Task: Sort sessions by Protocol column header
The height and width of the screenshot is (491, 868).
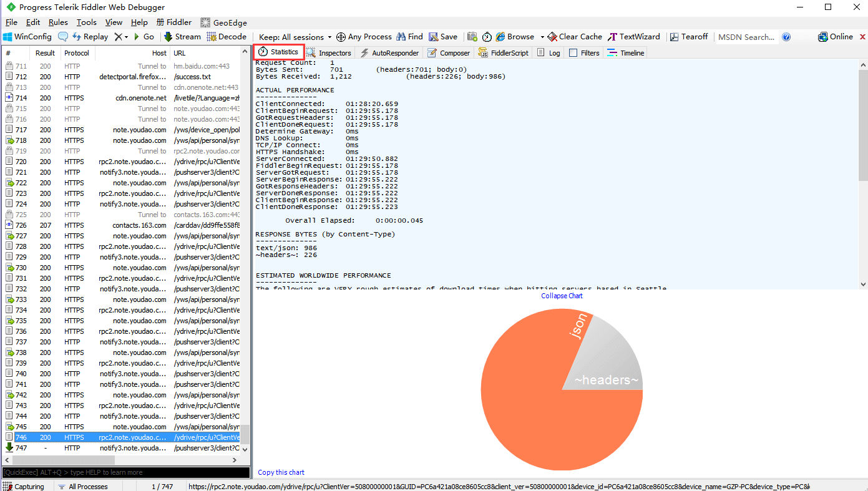Action: coord(77,53)
